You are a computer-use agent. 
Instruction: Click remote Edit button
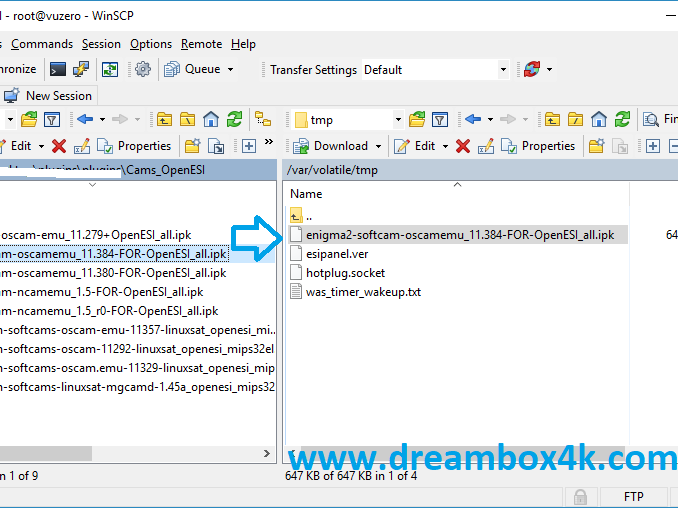point(415,146)
